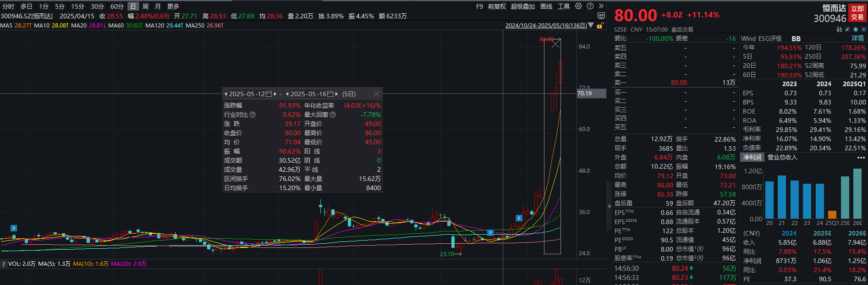Open calendar picker for start date 2025-05-12
This screenshot has height=285, width=868.
(x=269, y=94)
